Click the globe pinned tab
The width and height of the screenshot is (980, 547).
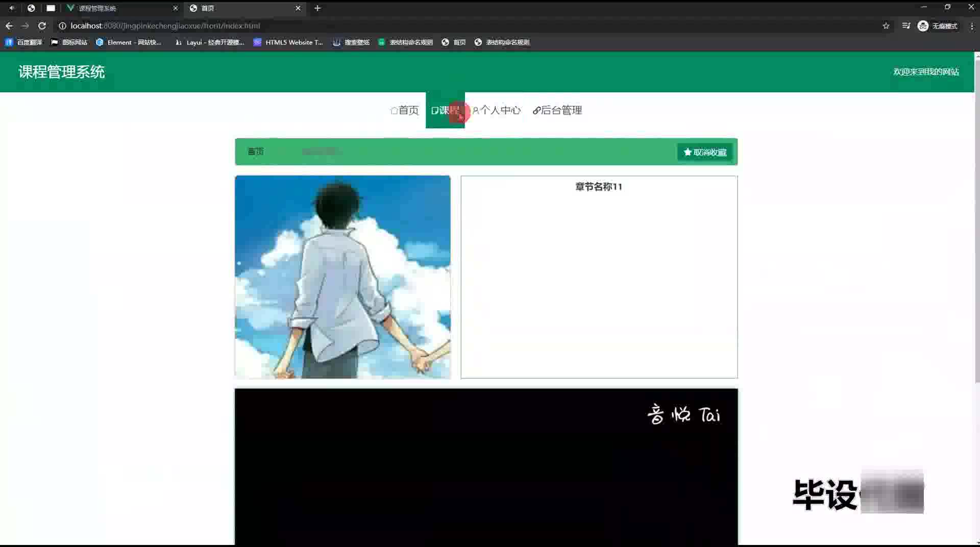coord(31,8)
